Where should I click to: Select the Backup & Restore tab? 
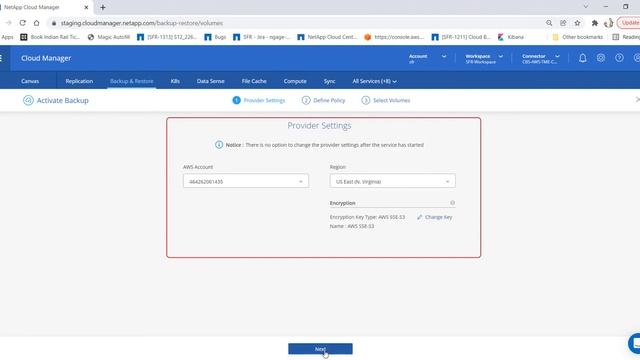point(131,81)
